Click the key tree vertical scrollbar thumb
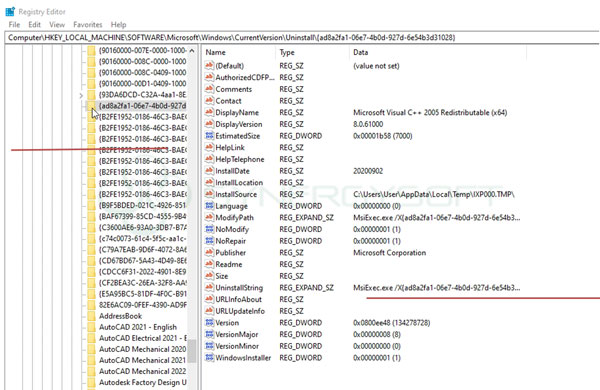The height and width of the screenshot is (390, 600). (x=192, y=351)
